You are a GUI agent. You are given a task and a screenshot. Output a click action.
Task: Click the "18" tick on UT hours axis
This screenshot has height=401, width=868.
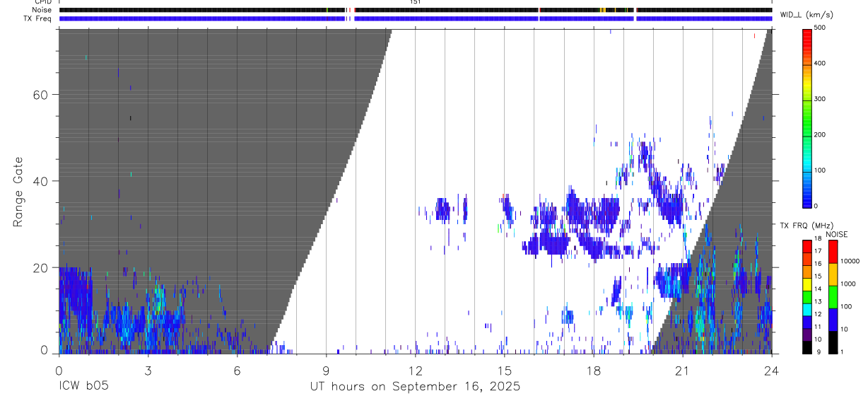[593, 370]
